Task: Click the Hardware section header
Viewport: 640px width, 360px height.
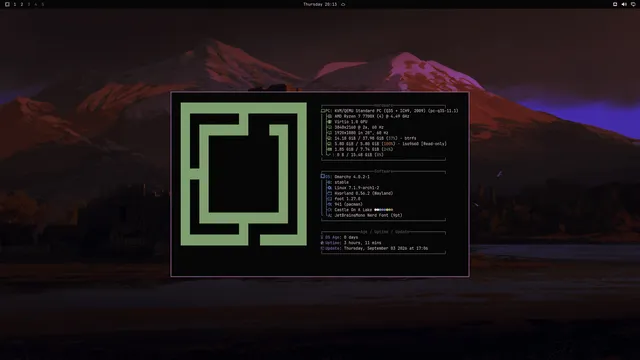Action: click(x=383, y=105)
